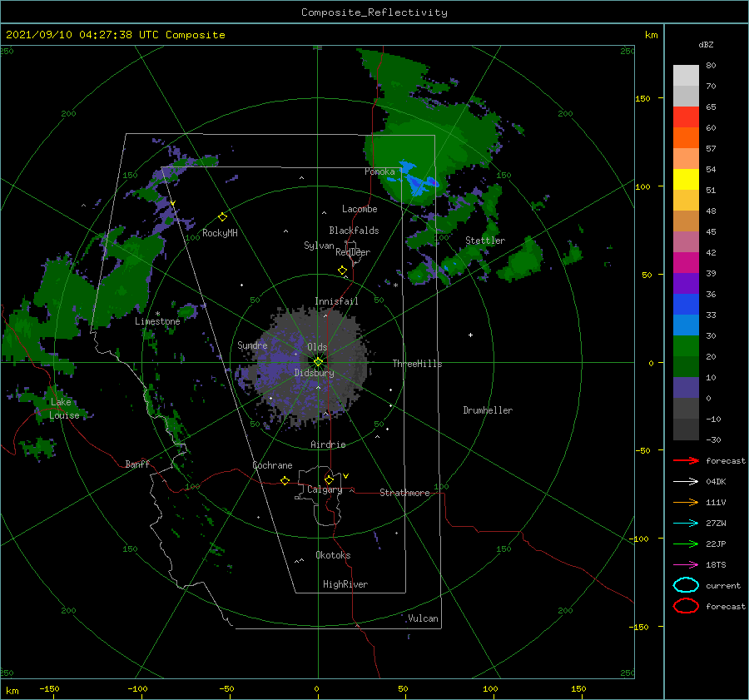Screen dimensions: 749x700
Task: Click the Olds city label
Action: coord(317,347)
